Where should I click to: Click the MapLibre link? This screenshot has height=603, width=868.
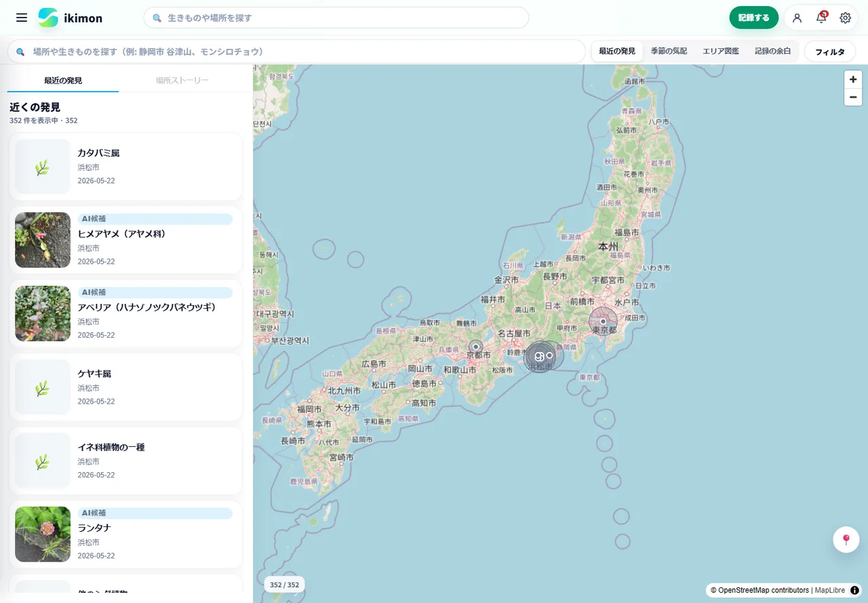[830, 590]
